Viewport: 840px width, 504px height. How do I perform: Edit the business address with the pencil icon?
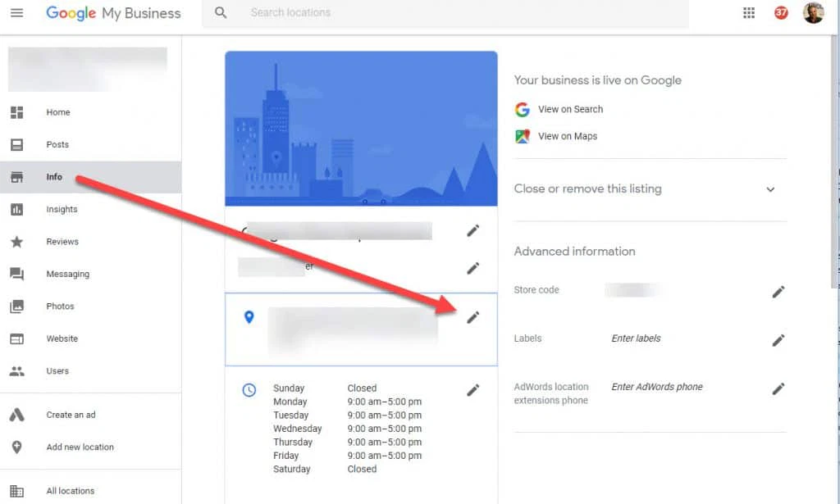tap(473, 317)
